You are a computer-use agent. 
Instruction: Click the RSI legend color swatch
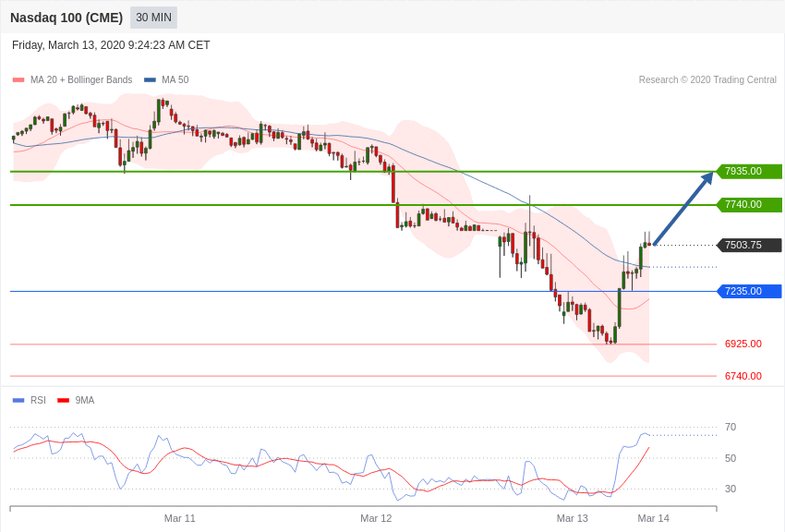(18, 400)
